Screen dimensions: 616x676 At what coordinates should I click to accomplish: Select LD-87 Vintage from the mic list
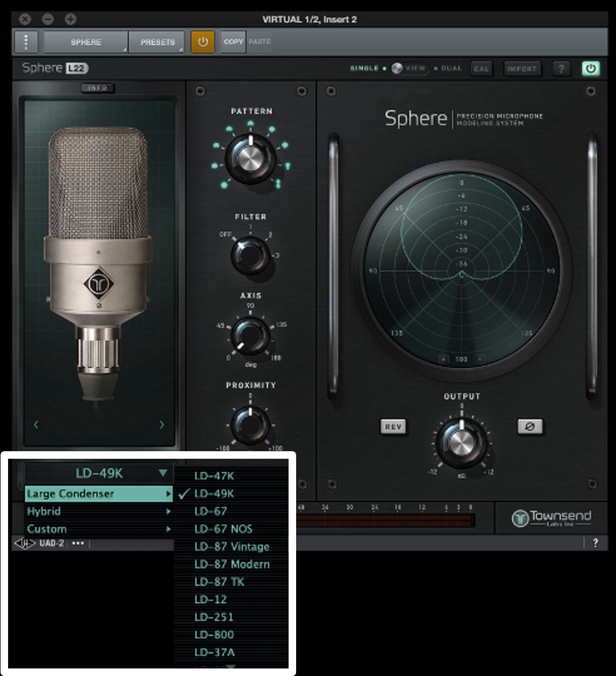(232, 546)
